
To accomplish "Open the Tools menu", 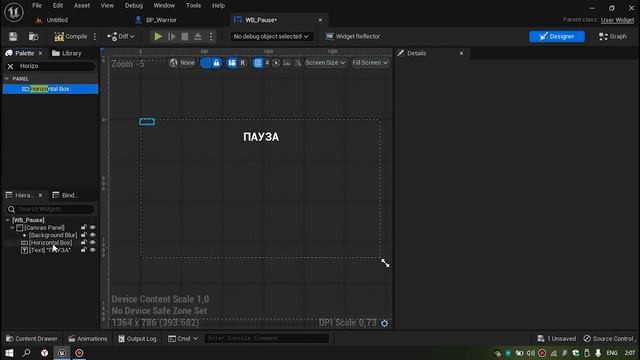I will pos(193,5).
